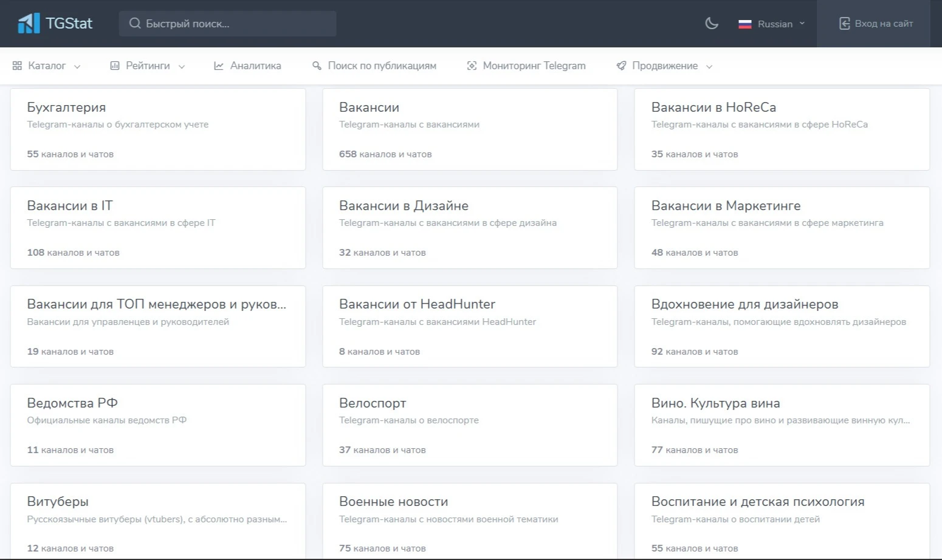Focus the «Быстрый поиск...» search field
942x560 pixels.
coord(227,24)
